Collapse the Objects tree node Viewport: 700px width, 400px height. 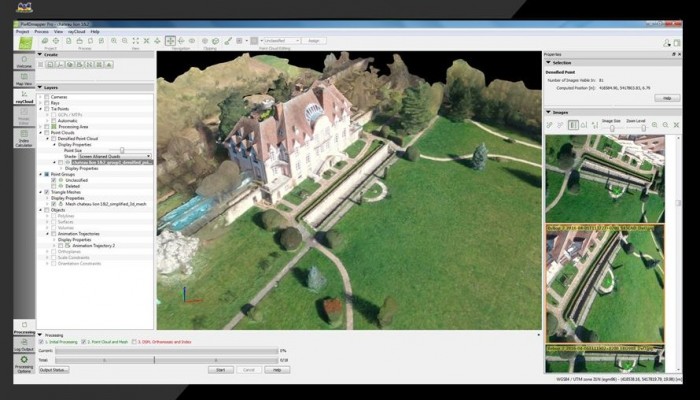[x=41, y=210]
